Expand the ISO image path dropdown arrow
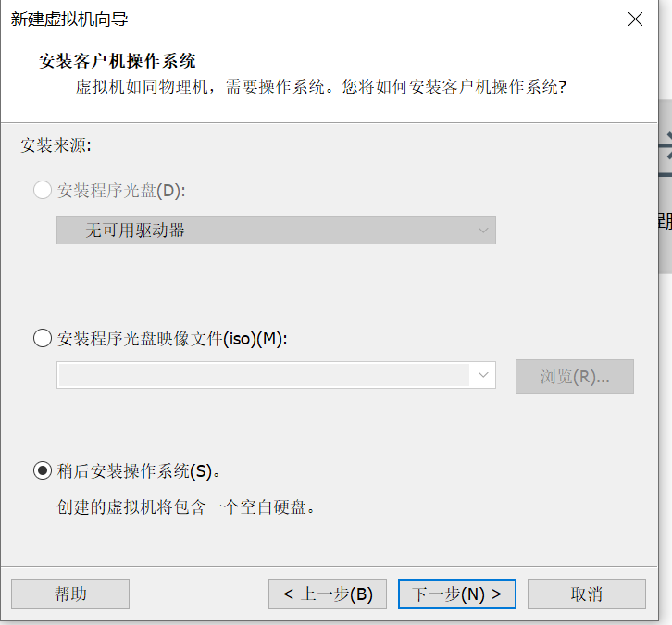 483,375
